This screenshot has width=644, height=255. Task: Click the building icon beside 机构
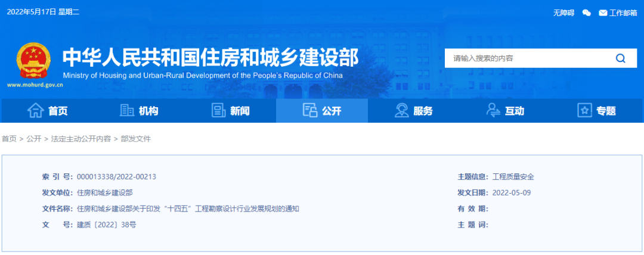tap(127, 110)
